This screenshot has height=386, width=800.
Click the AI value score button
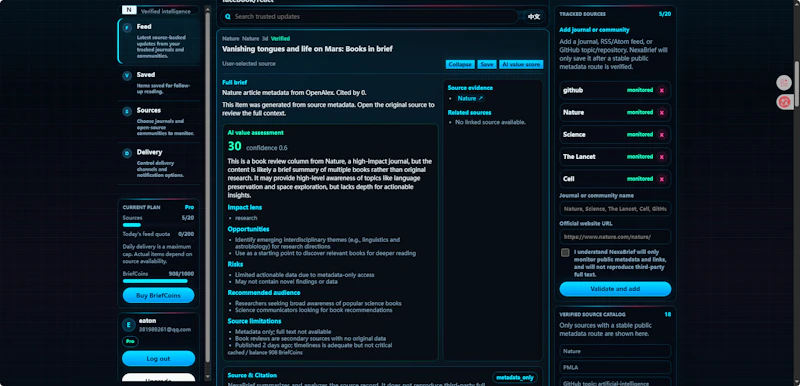tap(521, 64)
